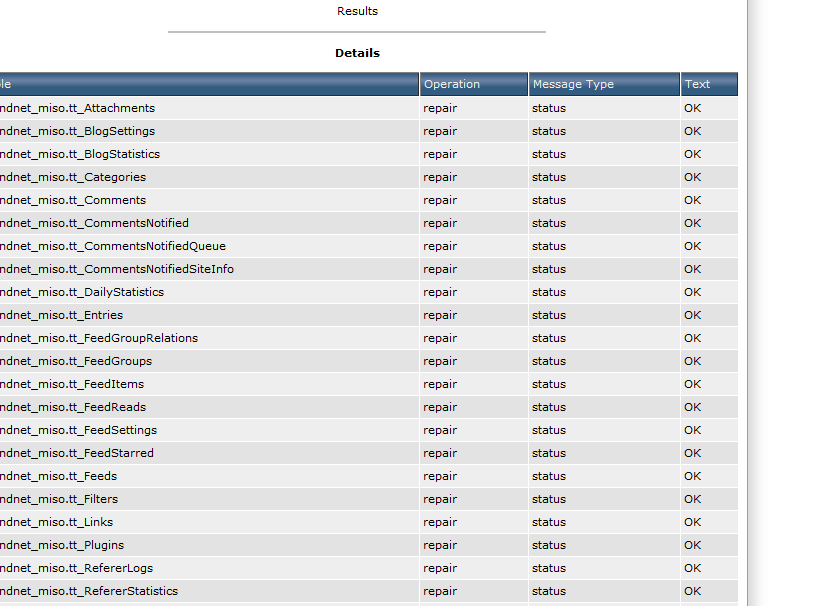Click "OK" in the tt_CommentsNotifiedSiteInfo row
The height and width of the screenshot is (606, 823).
point(692,269)
